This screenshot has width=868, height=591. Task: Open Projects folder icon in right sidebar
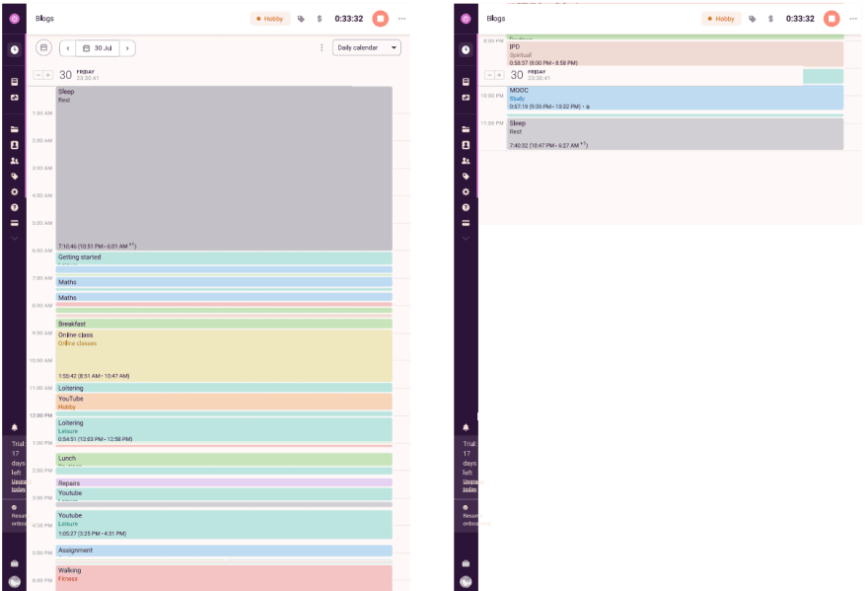(466, 129)
